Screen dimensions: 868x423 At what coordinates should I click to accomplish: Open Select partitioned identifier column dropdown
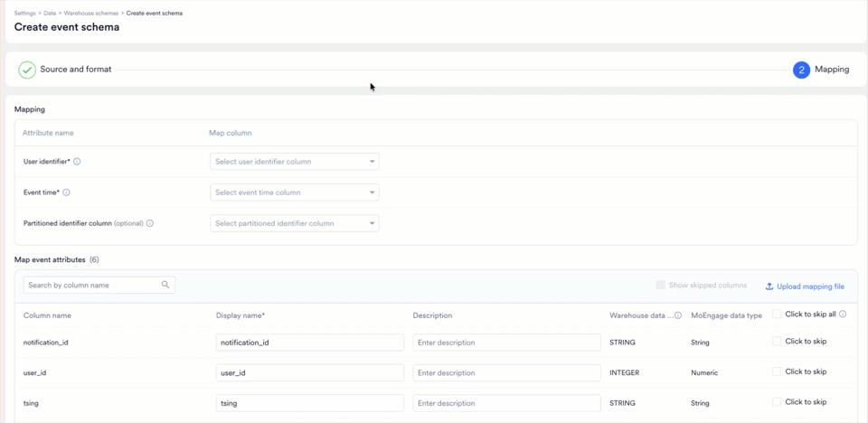295,223
